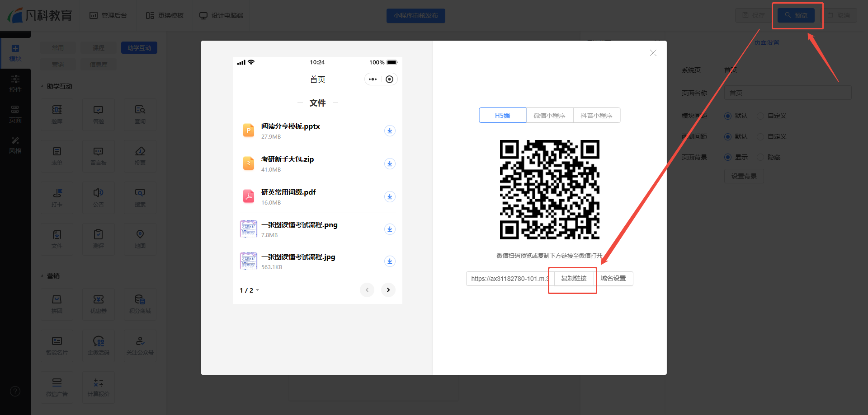The image size is (868, 415).
Task: Click the 预览 button
Action: point(796,15)
